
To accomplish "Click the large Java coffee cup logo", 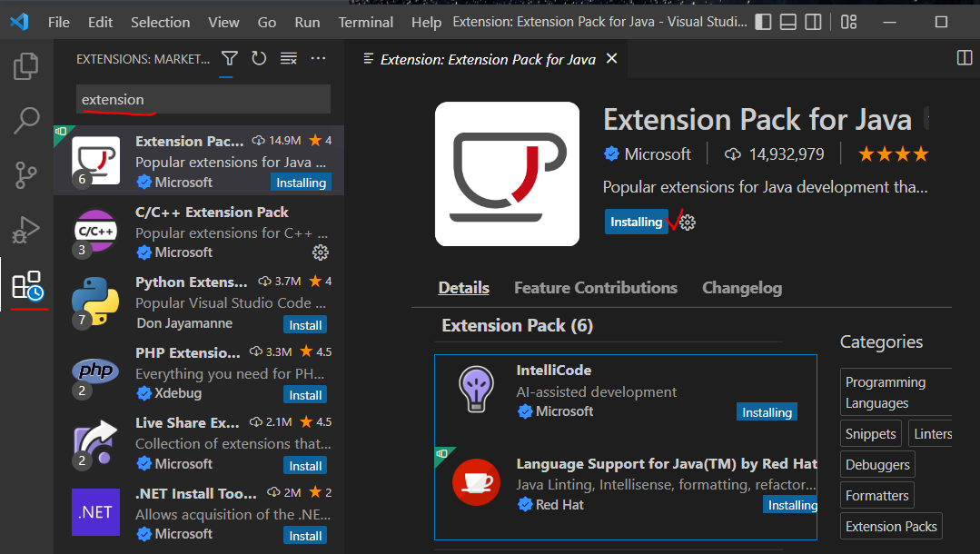I will click(507, 173).
